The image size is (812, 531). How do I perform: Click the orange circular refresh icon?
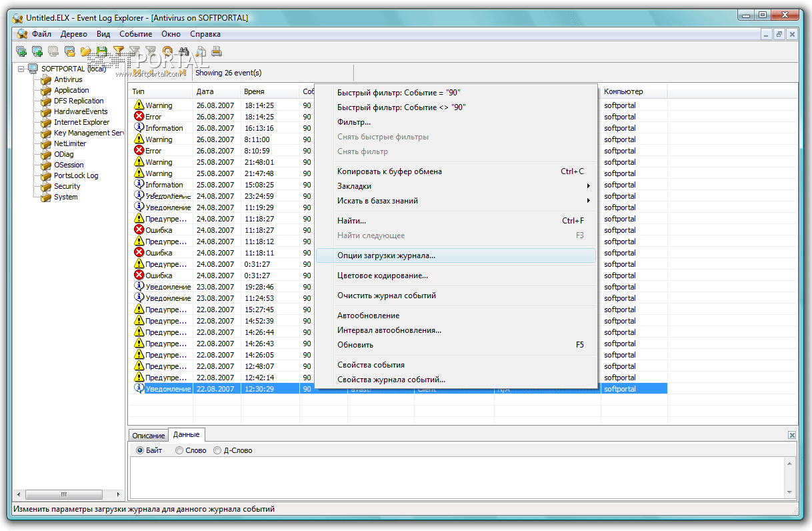tap(167, 51)
